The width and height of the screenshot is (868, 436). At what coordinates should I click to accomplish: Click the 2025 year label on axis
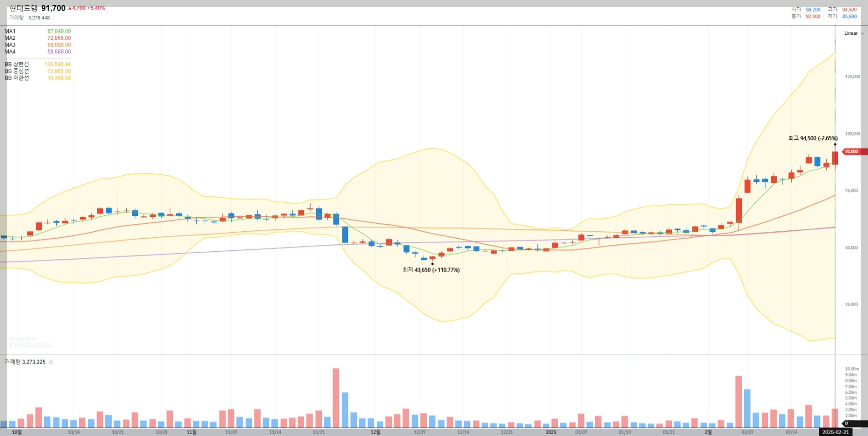point(551,432)
